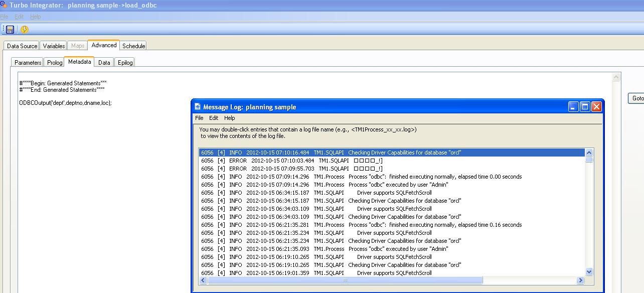
Task: Open the Message Log Help menu
Action: [229, 118]
